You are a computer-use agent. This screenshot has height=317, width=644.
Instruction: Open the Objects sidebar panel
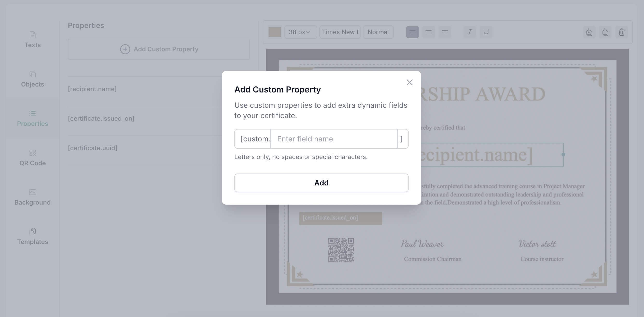coord(32,79)
